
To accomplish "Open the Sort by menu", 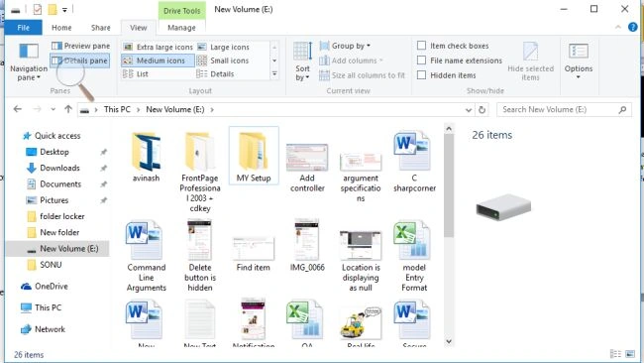I will [x=303, y=61].
